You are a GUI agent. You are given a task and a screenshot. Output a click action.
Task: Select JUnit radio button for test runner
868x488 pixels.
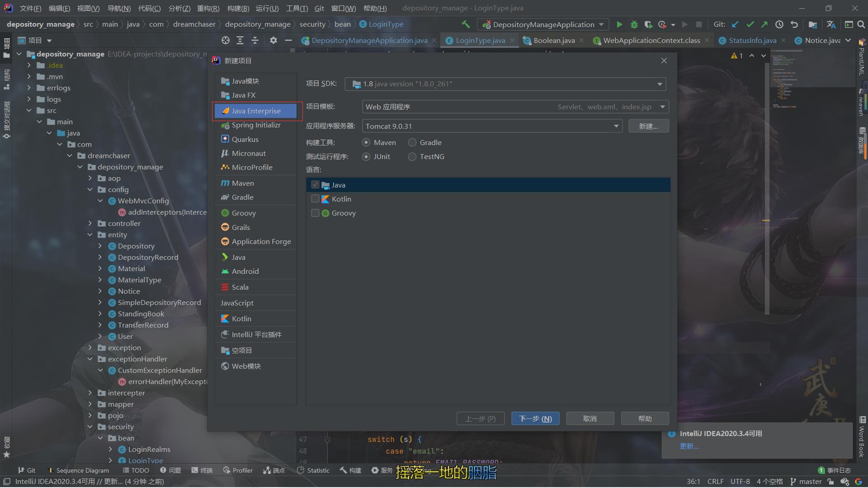(x=366, y=155)
